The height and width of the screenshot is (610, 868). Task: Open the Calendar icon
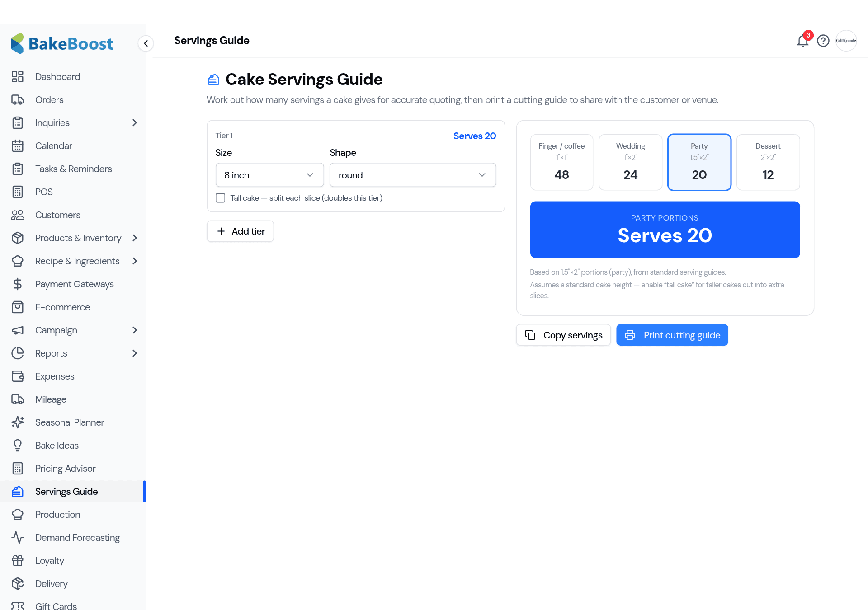tap(18, 146)
